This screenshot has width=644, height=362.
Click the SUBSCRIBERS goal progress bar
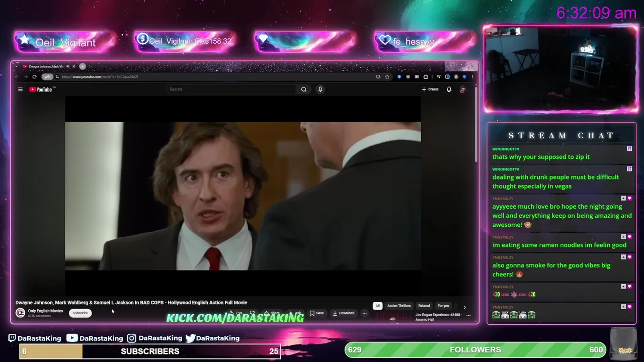pyautogui.click(x=150, y=351)
